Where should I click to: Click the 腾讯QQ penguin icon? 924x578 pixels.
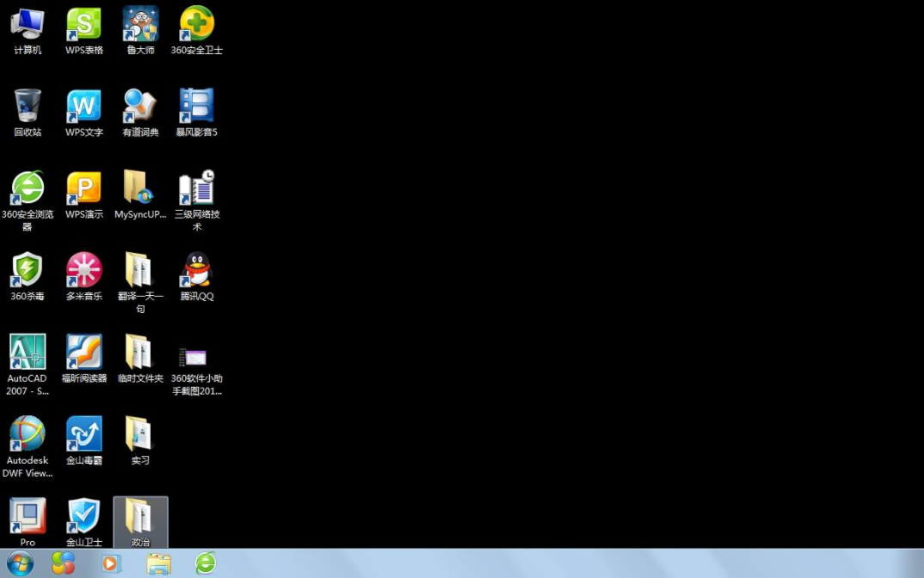[197, 270]
